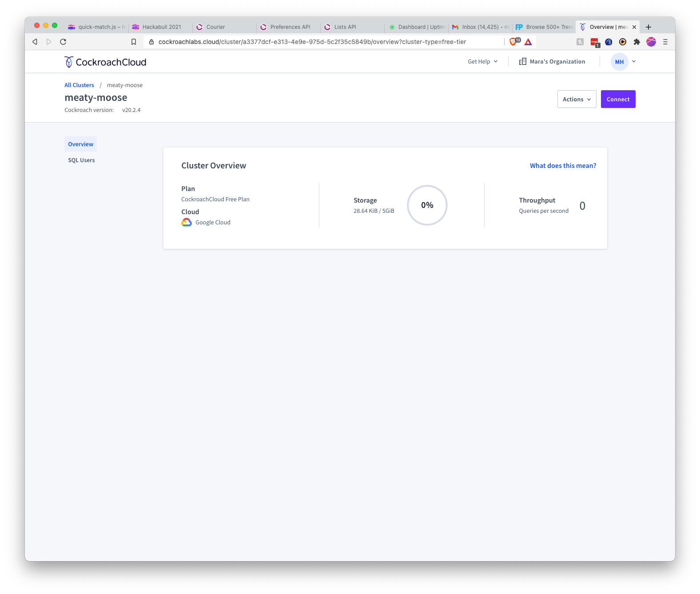Switch to Lists API tab
The height and width of the screenshot is (594, 700).
click(x=352, y=27)
